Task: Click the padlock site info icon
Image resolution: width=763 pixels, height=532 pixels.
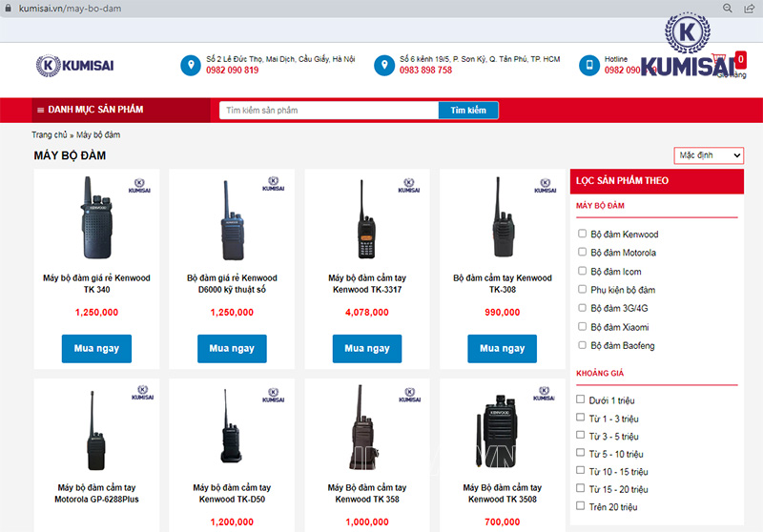Action: tap(8, 9)
